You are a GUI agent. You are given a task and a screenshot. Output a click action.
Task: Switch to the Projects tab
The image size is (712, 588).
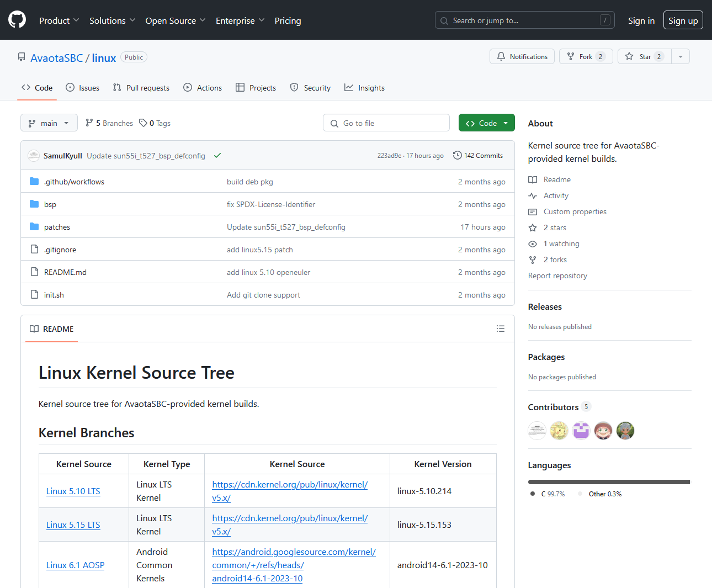click(256, 88)
